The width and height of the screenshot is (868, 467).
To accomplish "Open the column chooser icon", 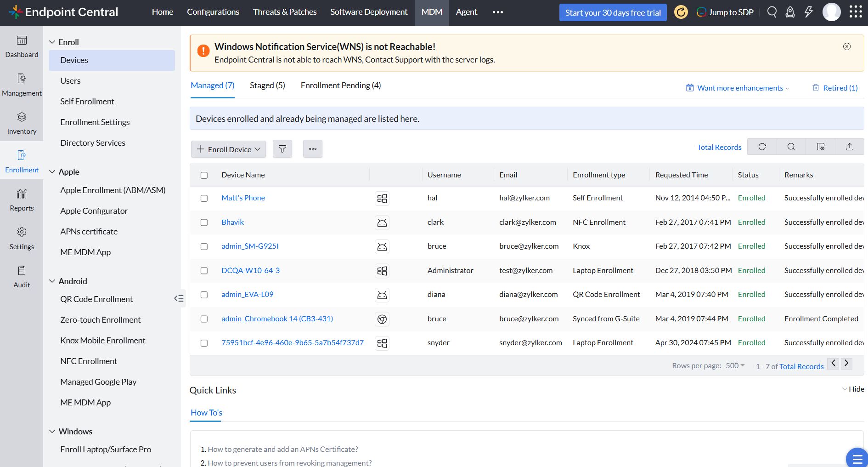I will coord(821,147).
